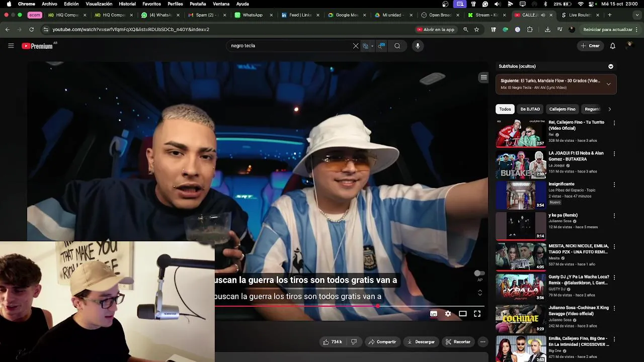This screenshot has height=362, width=644.
Task: Open options menu for Insignificante video
Action: point(614,185)
